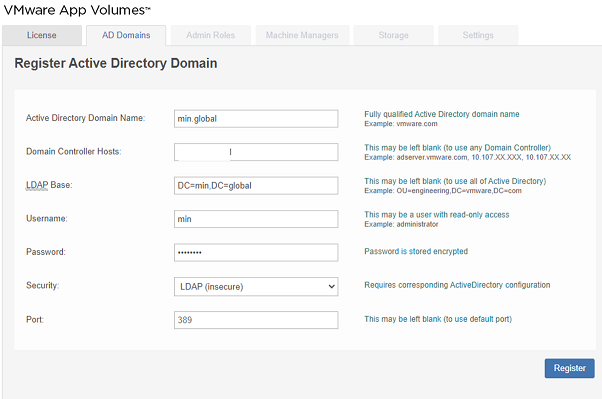Open the License tab
Image resolution: width=602 pixels, height=399 pixels.
[42, 35]
